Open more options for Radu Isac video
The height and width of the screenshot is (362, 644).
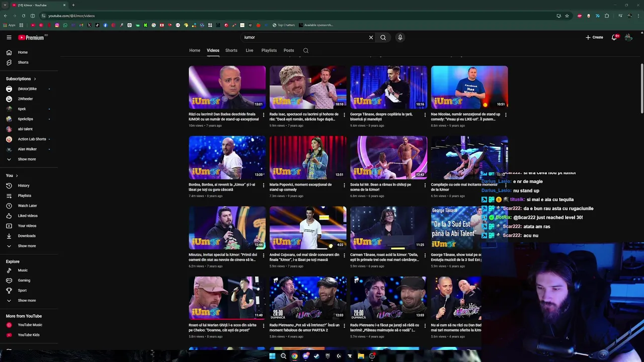click(x=344, y=115)
